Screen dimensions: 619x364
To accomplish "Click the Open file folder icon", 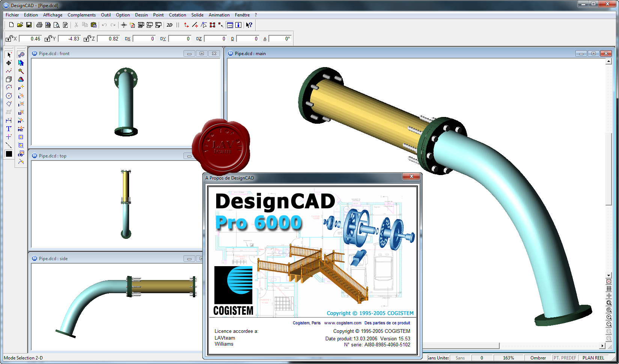I will click(x=20, y=25).
